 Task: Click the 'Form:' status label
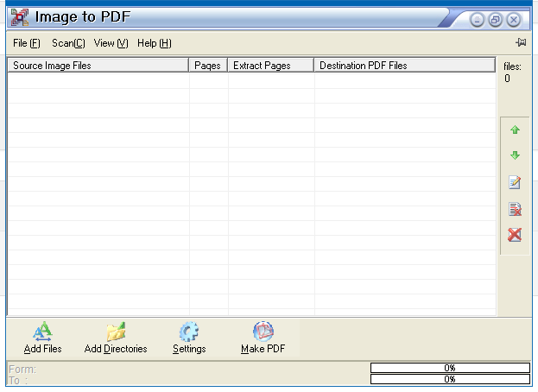[22, 370]
